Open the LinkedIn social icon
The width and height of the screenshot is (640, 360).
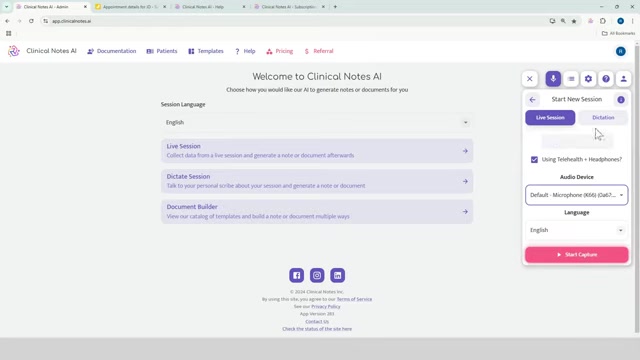click(x=338, y=275)
